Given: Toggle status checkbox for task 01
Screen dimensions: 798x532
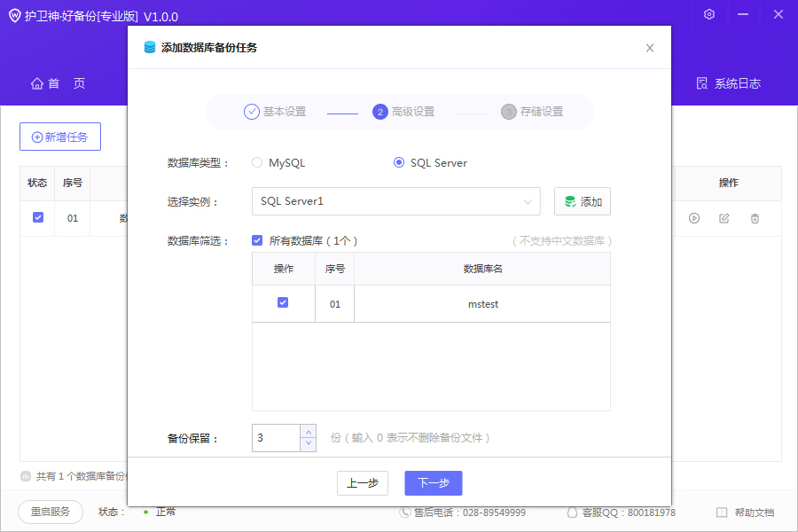Looking at the screenshot, I should click(x=37, y=217).
